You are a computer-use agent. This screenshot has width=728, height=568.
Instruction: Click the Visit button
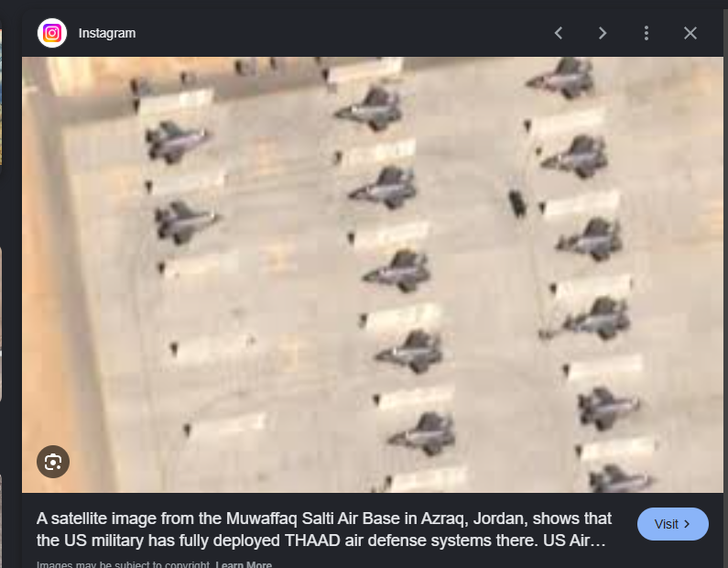click(673, 524)
